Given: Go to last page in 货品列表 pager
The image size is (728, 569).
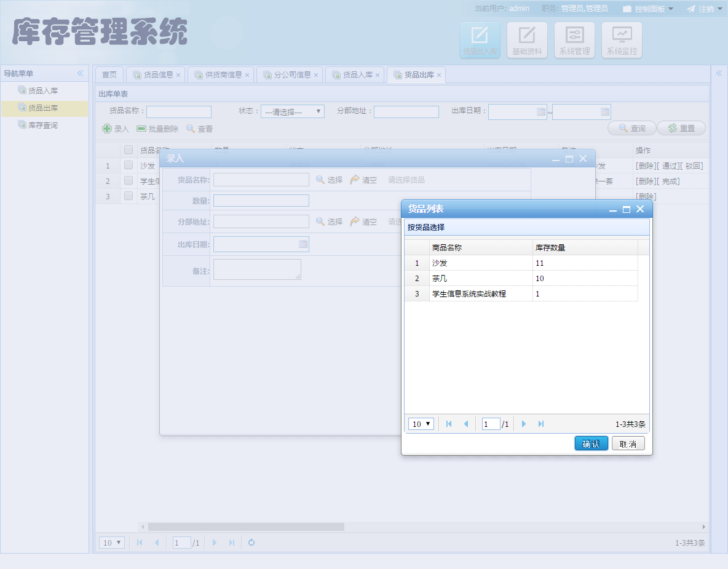Looking at the screenshot, I should [541, 424].
